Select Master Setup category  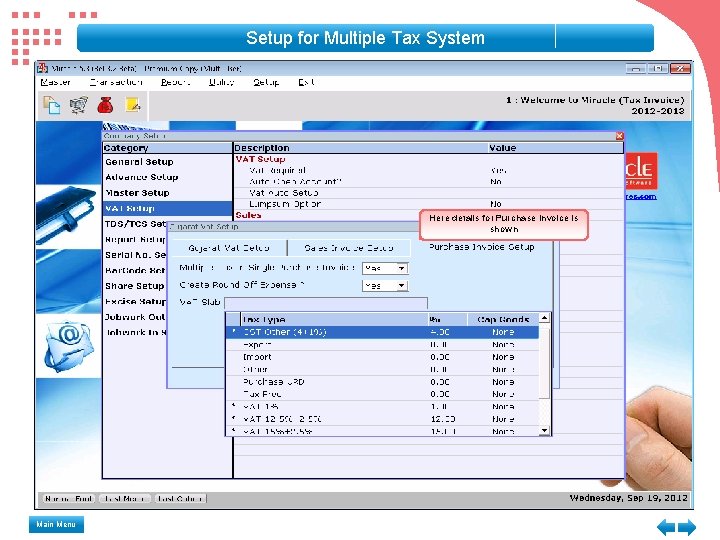pos(137,193)
